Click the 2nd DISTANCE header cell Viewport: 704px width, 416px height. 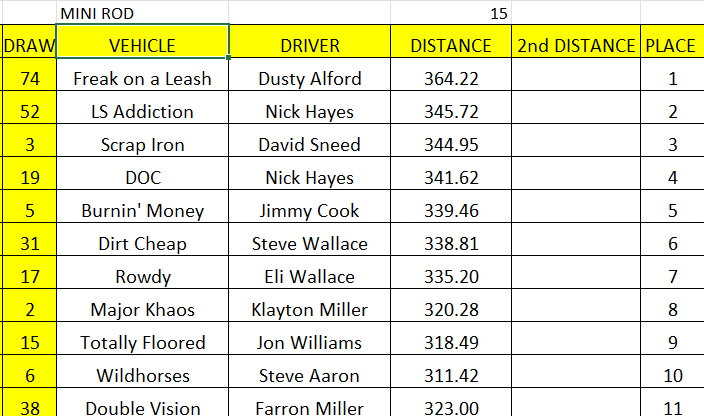click(x=575, y=45)
